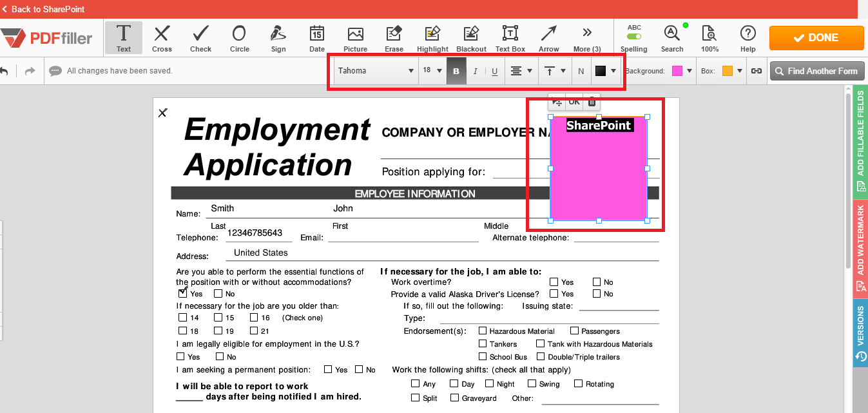Check No for Alaska Driver's License

pos(597,293)
